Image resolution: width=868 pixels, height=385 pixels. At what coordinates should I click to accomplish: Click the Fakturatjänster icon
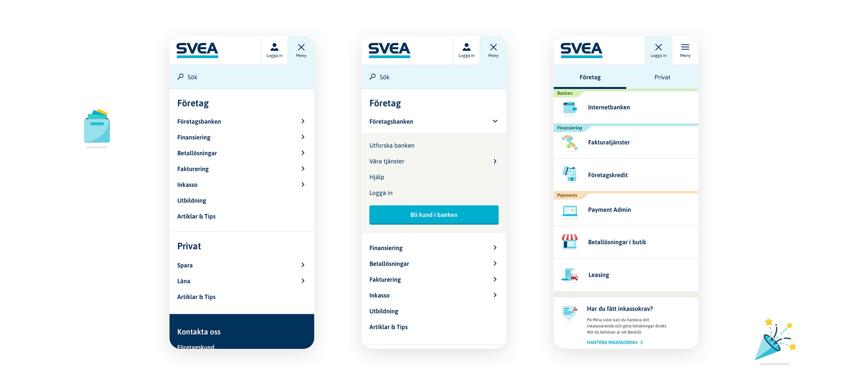[571, 142]
